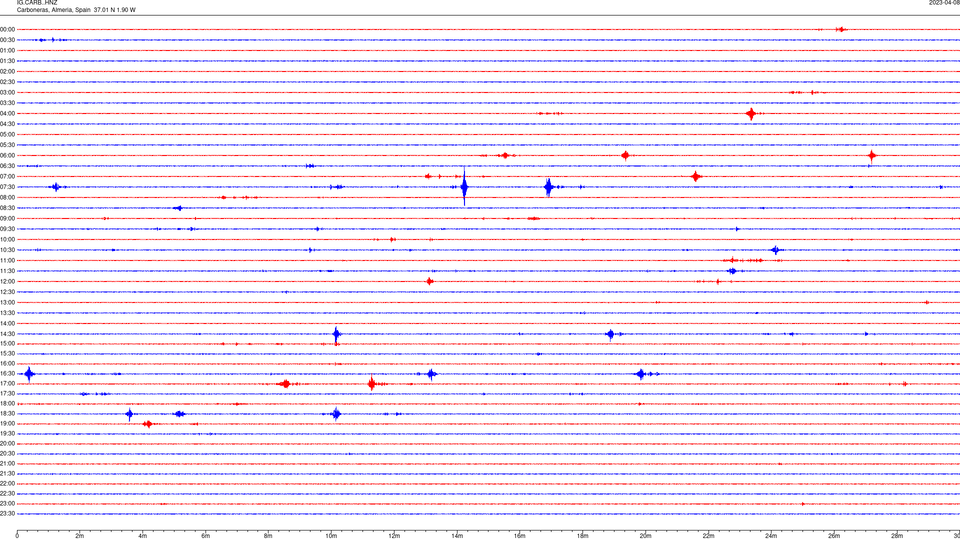Click the '05:00' time label
Screen dimensions: 960x540
click(x=7, y=134)
